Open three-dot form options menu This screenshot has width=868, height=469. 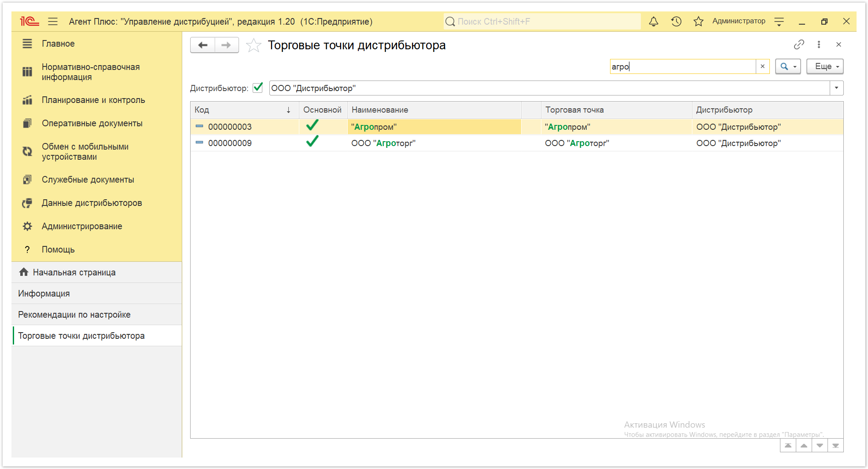(x=819, y=44)
